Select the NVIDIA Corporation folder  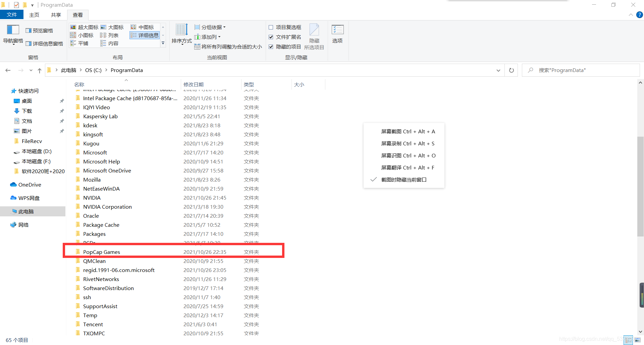107,207
